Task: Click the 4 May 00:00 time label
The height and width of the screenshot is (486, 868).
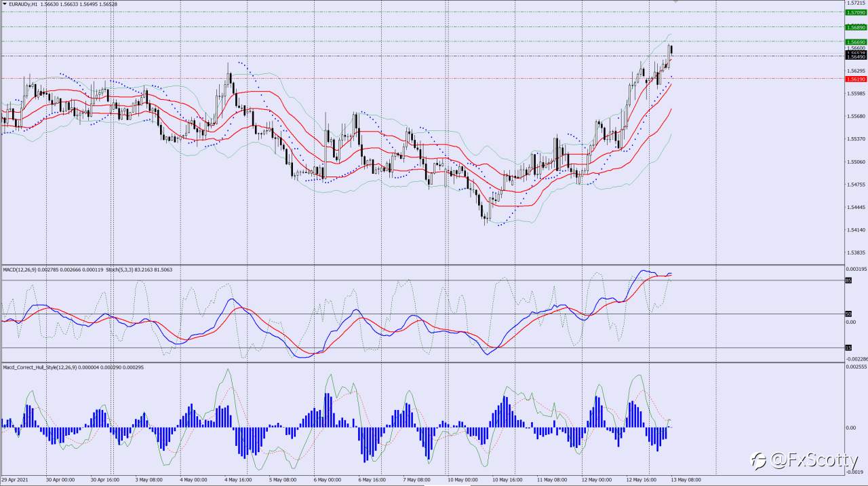Action: [x=193, y=479]
